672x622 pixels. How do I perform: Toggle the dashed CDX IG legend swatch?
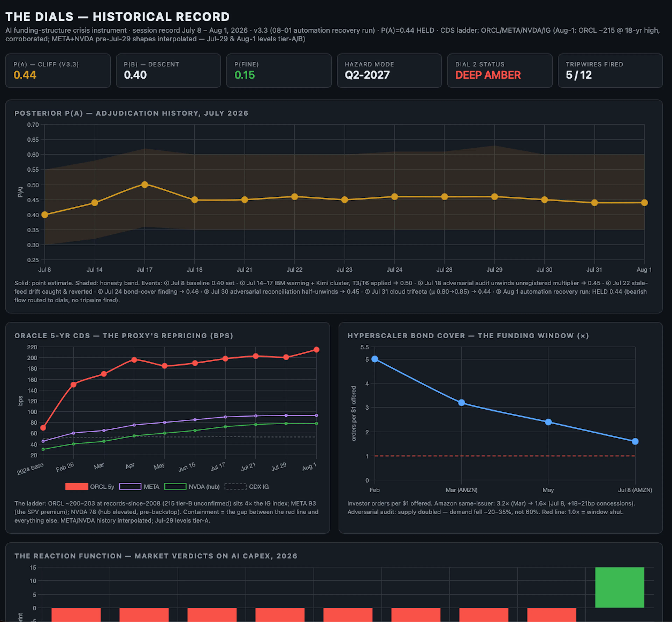(x=236, y=486)
